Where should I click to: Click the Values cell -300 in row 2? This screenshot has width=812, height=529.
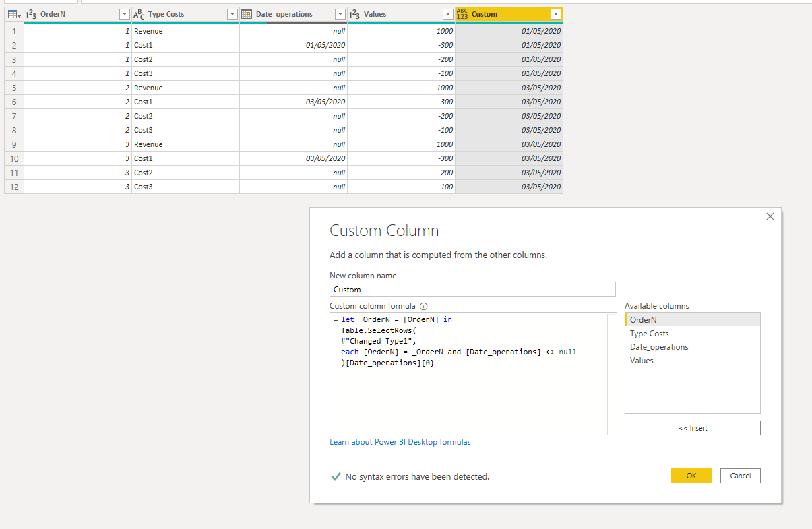pos(401,45)
